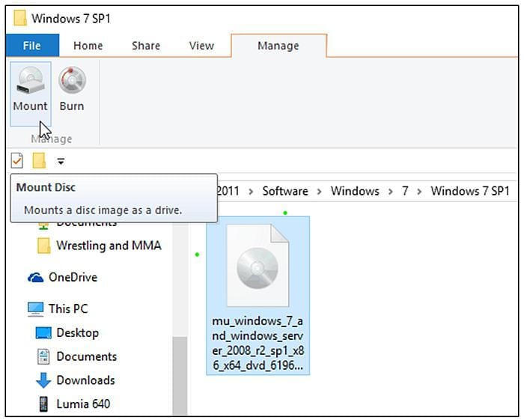The image size is (524, 420).
Task: Click Windows 7 SP1 in breadcrumb
Action: tap(470, 191)
